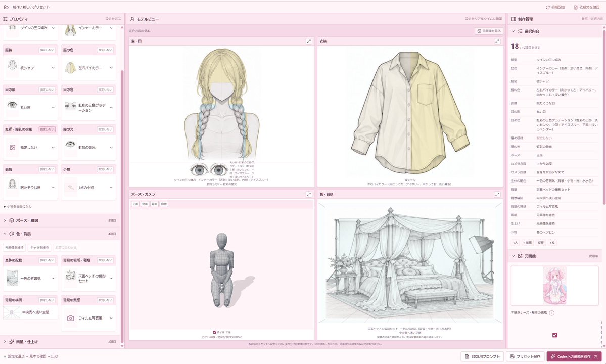Image resolution: width=606 pixels, height=364 pixels.
Task: Click the folder icon beside 制作 / 新しいプリセット
Action: tap(6, 7)
